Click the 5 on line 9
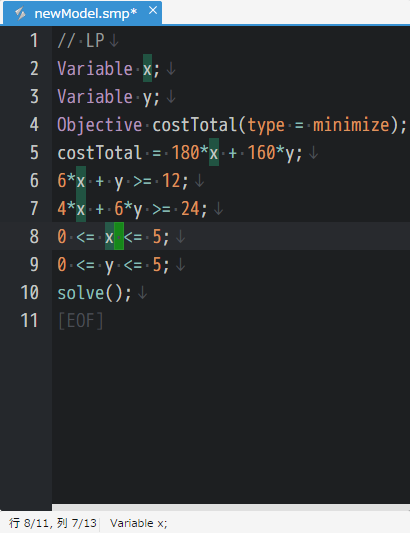This screenshot has width=410, height=533. [x=157, y=264]
